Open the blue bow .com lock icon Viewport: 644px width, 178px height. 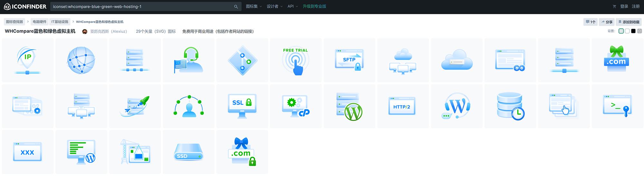(242, 152)
